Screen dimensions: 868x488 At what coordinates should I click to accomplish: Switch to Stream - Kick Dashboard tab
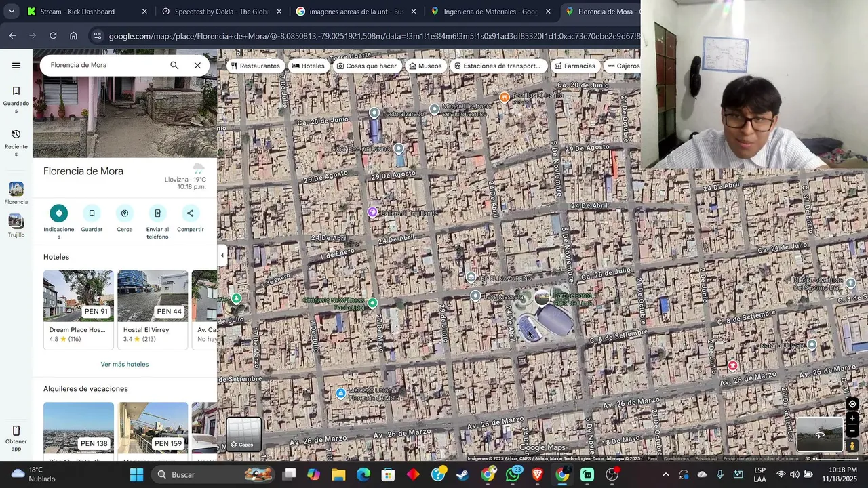[x=87, y=12]
